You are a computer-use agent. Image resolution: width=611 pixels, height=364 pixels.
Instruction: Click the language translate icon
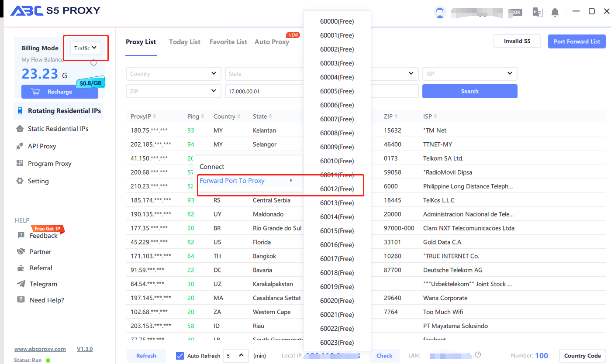(x=537, y=12)
